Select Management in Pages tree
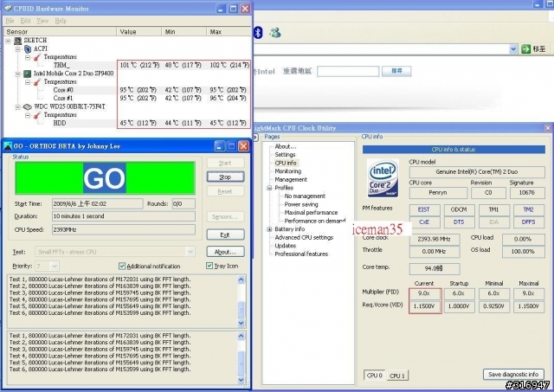 click(291, 180)
